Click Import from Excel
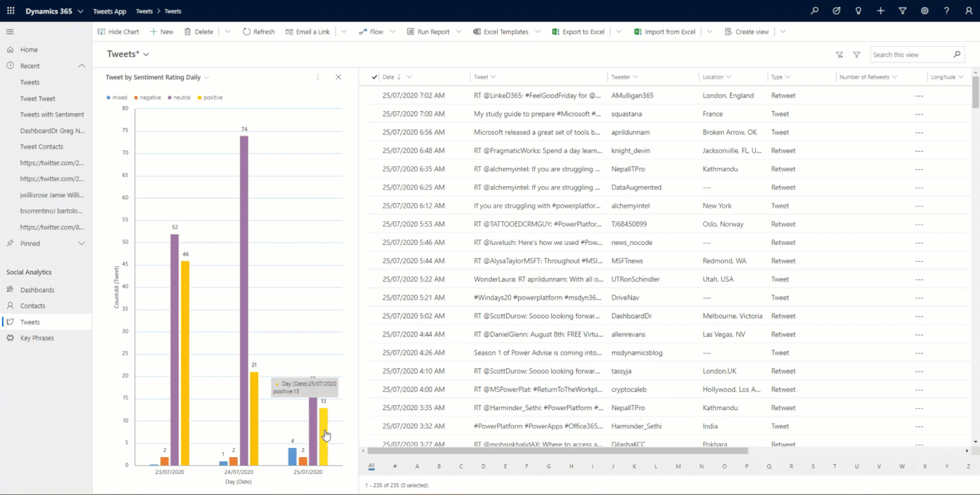This screenshot has height=495, width=980. 664,31
